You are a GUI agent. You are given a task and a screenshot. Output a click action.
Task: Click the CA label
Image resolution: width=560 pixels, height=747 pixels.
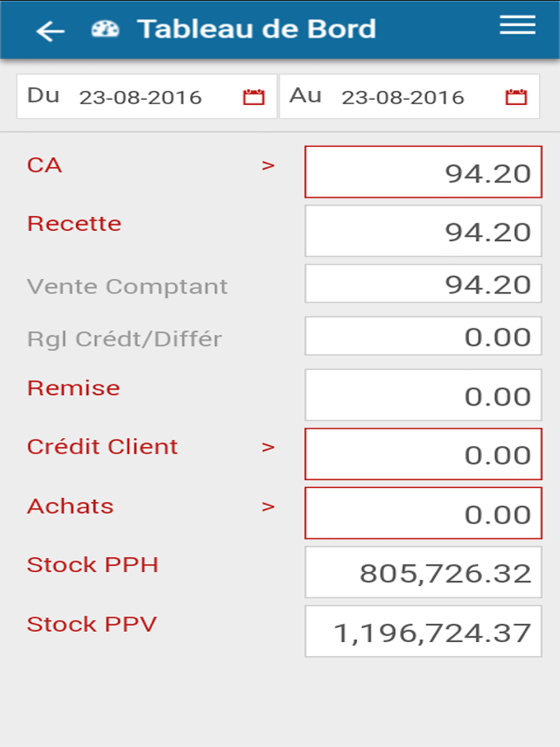pyautogui.click(x=45, y=165)
